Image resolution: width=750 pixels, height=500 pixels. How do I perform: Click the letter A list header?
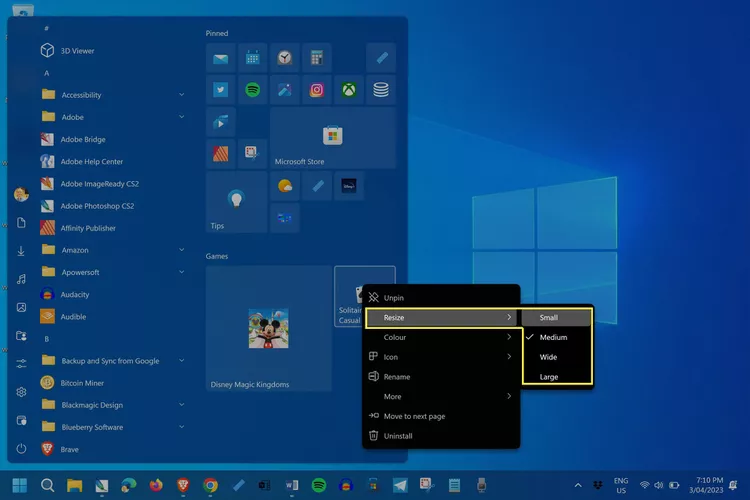click(46, 73)
